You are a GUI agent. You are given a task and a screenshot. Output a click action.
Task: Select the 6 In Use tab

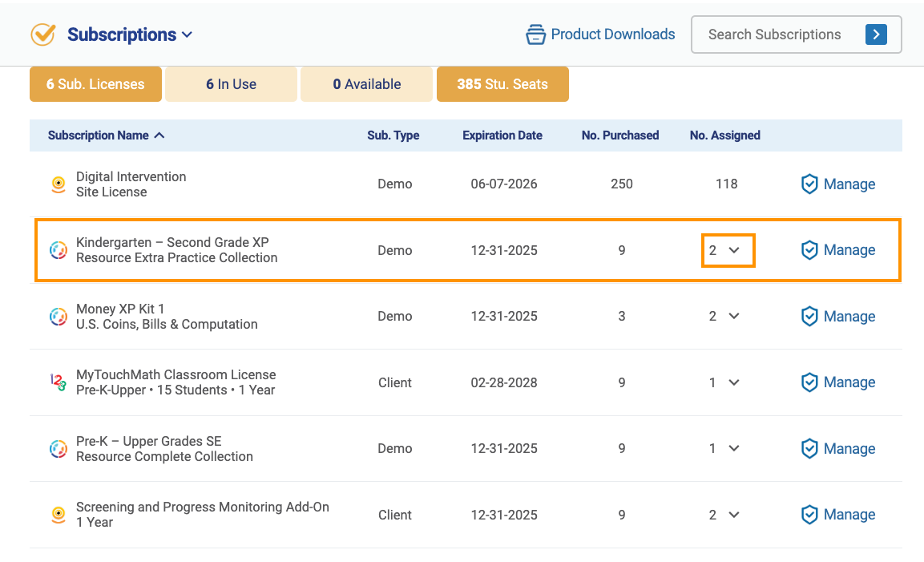tap(231, 84)
